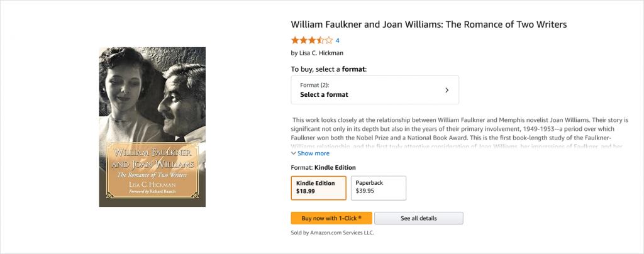Click the $18.99 Kindle price

tap(307, 190)
